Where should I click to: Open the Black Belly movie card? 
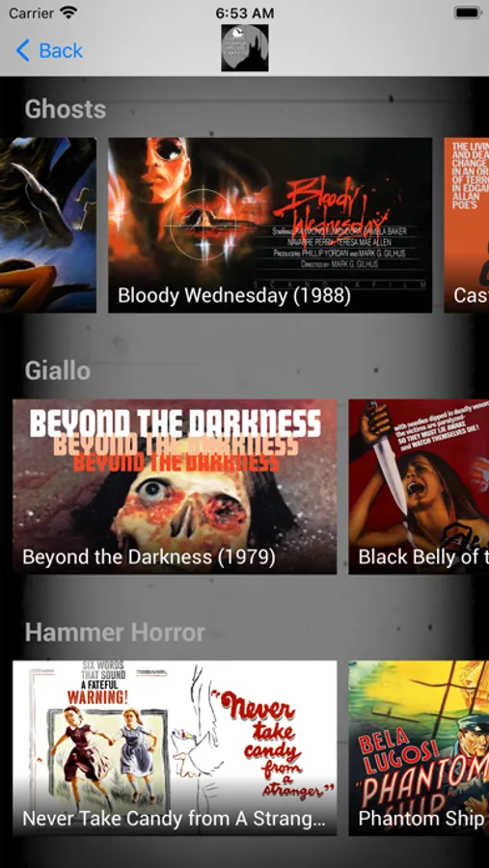click(419, 487)
